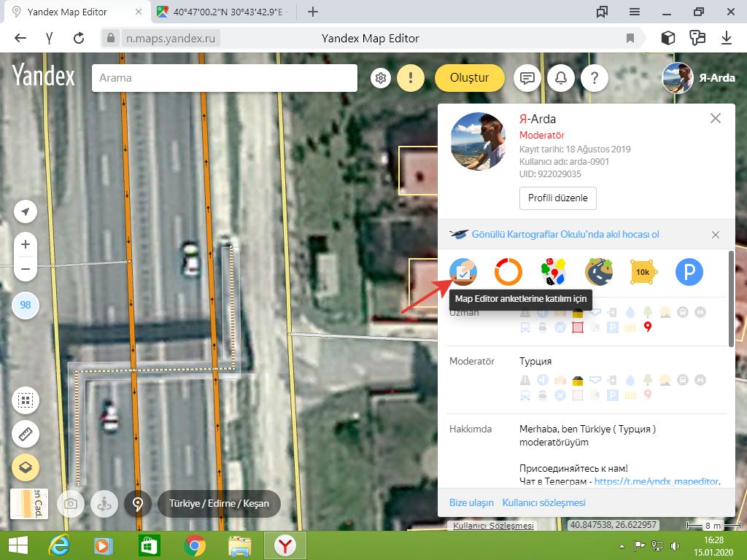The width and height of the screenshot is (747, 560).
Task: Click the location pin button
Action: click(138, 504)
